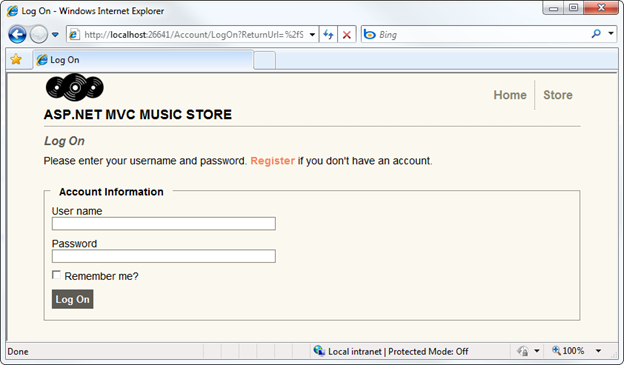Click the Password text field
This screenshot has height=365, width=624.
(164, 256)
